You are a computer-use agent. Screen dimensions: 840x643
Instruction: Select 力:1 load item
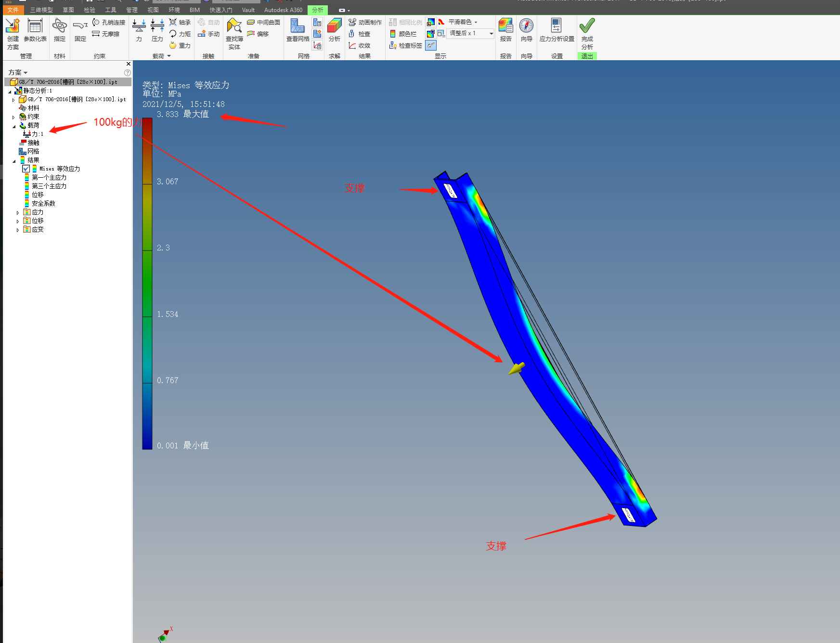33,134
